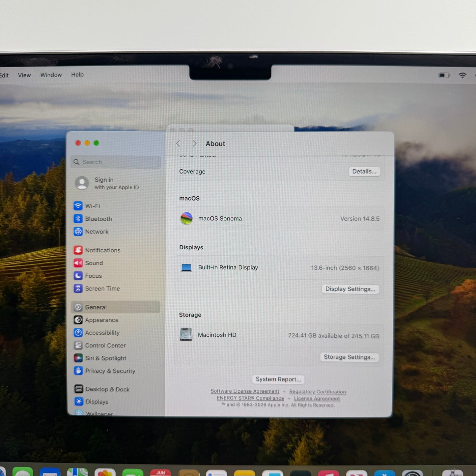Screen dimensions: 476x476
Task: Open Calendar from the Dock
Action: (x=161, y=473)
